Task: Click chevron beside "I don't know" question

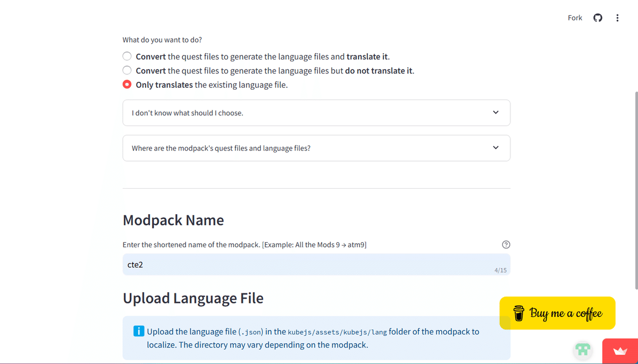Action: (496, 113)
